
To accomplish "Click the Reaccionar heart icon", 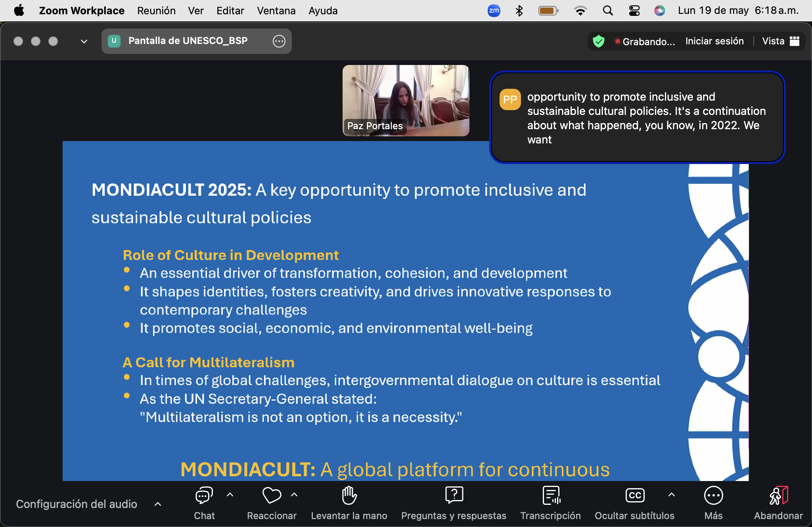I will click(272, 496).
